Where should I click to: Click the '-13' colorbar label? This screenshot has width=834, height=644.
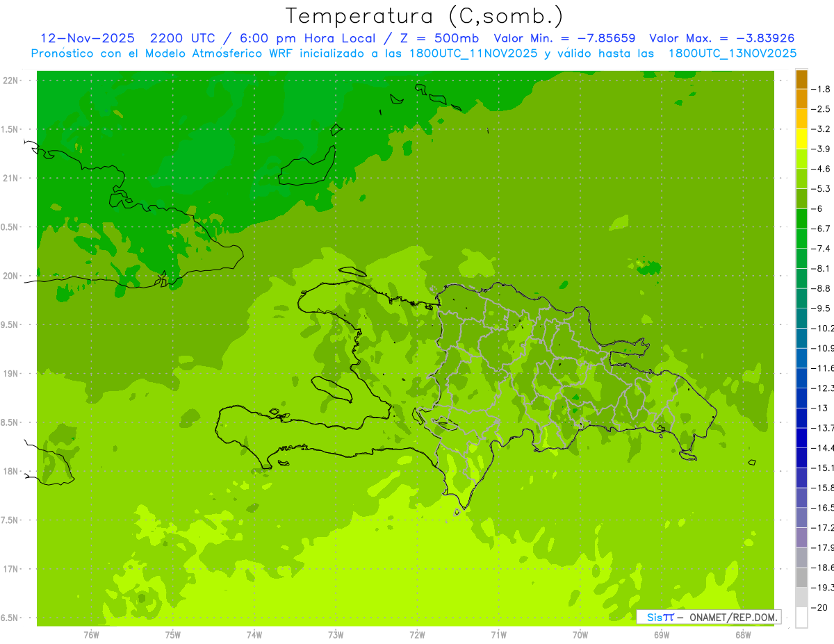819,408
